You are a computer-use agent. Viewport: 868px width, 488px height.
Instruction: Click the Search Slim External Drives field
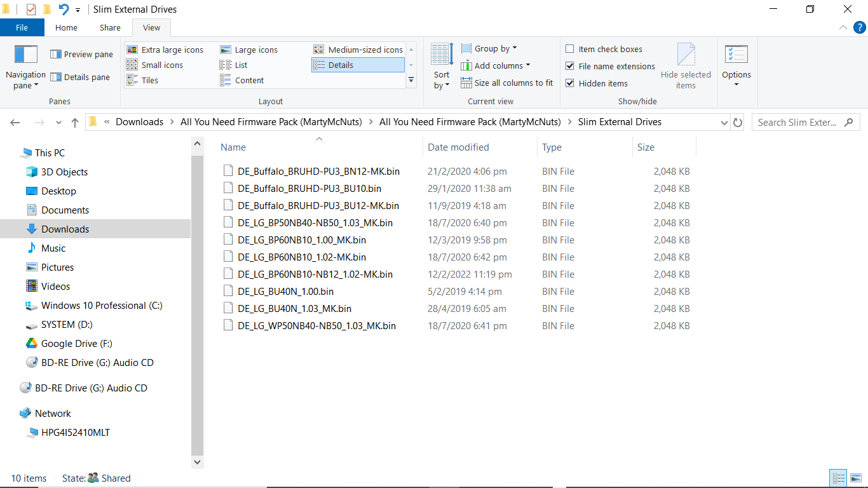(797, 123)
